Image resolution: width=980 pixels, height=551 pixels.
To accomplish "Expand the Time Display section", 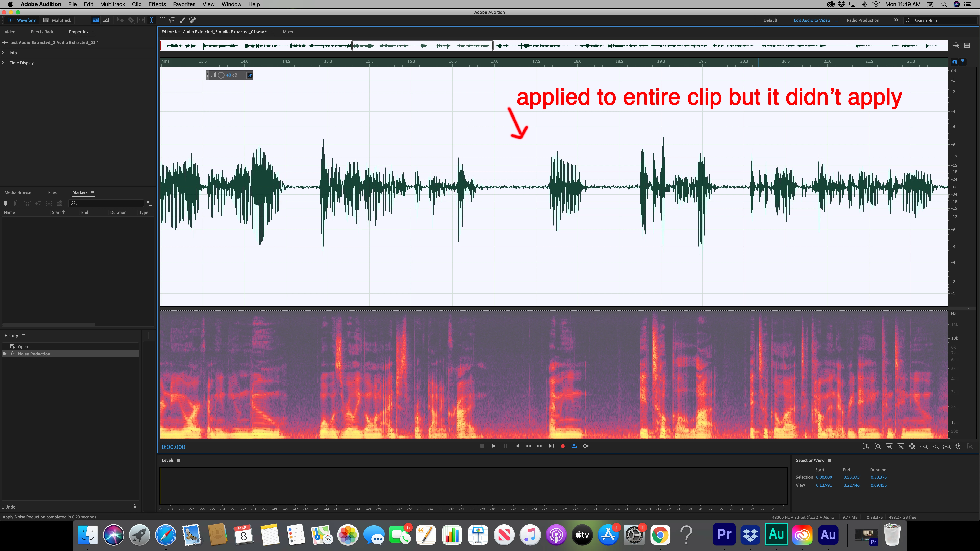I will 21,63.
